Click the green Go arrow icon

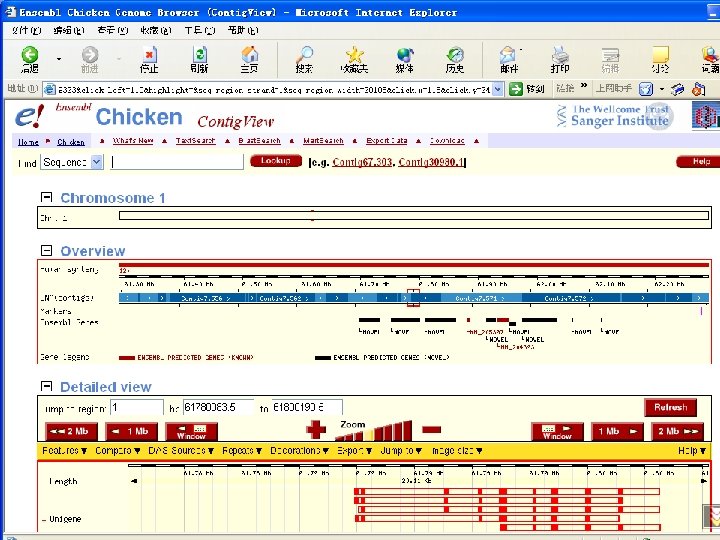click(x=516, y=89)
